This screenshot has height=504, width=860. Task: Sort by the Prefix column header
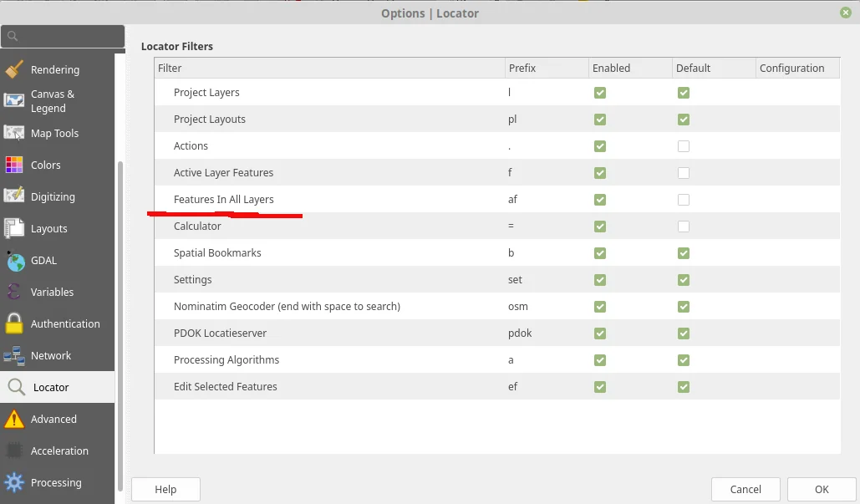click(x=546, y=68)
